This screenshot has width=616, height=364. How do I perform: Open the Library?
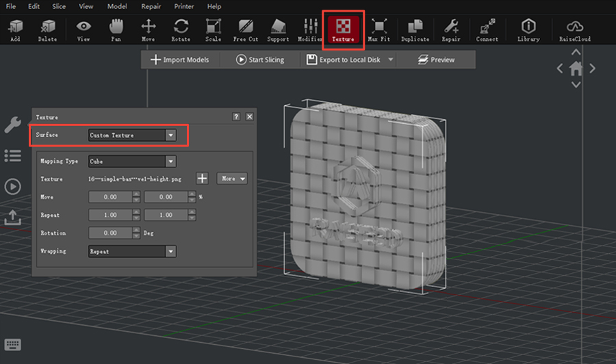[528, 30]
